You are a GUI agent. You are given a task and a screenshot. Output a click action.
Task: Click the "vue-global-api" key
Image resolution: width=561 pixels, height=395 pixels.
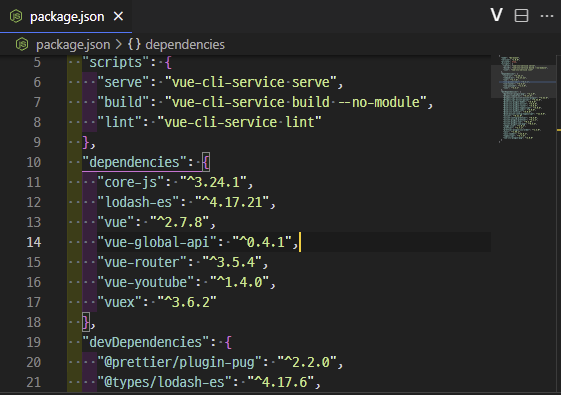(x=157, y=243)
